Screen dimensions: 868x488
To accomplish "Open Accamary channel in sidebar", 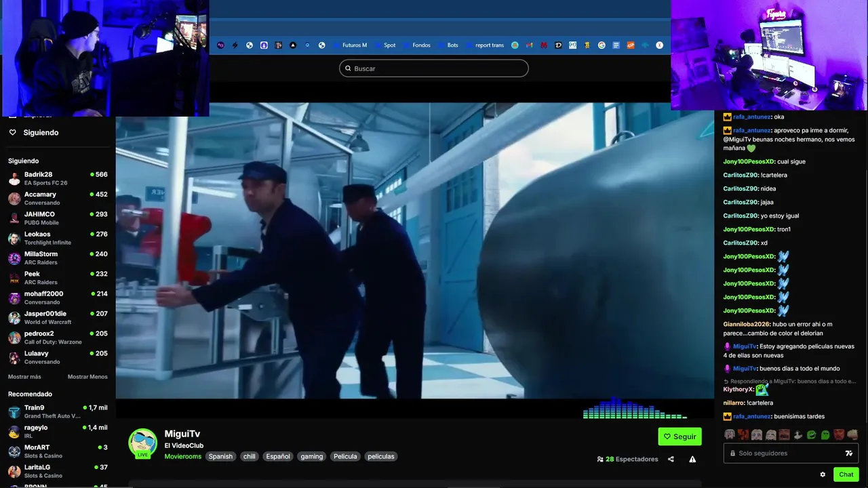I will click(58, 199).
